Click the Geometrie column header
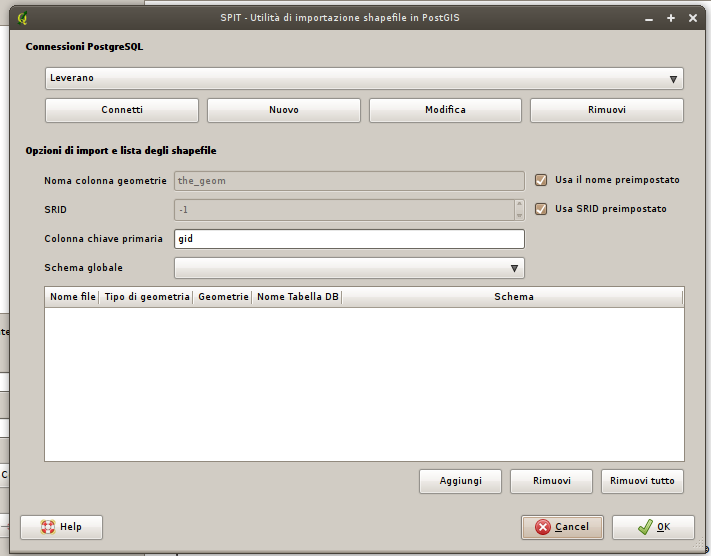This screenshot has height=556, width=711. pos(223,297)
